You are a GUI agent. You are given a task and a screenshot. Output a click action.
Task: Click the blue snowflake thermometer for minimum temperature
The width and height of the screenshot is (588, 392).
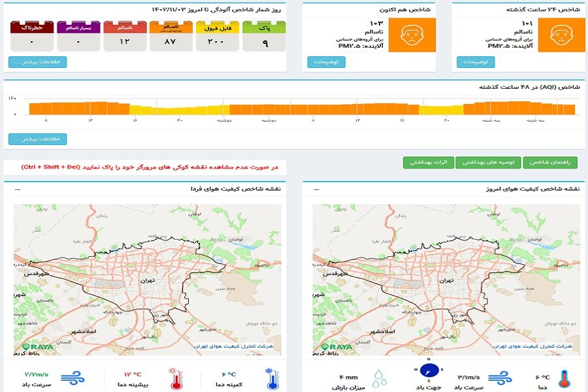[x=270, y=377]
